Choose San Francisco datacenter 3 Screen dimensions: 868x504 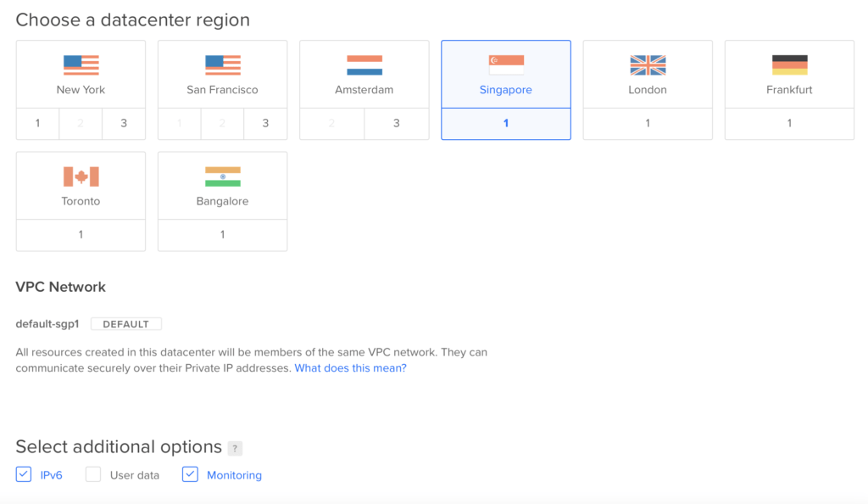(265, 124)
